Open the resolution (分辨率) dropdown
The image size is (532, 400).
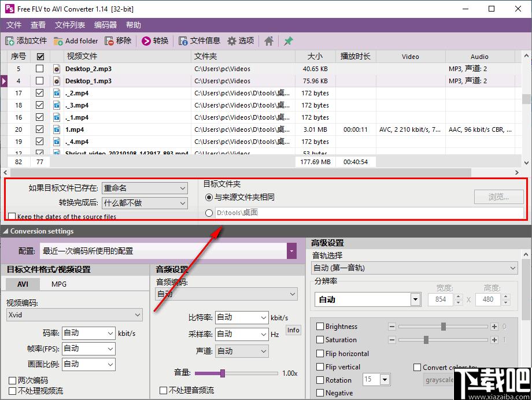368,299
